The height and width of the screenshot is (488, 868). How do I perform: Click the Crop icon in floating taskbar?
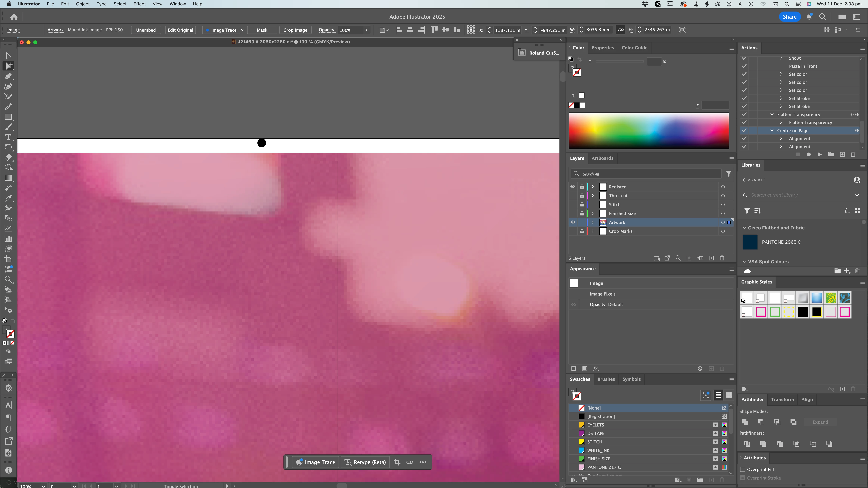coord(397,462)
